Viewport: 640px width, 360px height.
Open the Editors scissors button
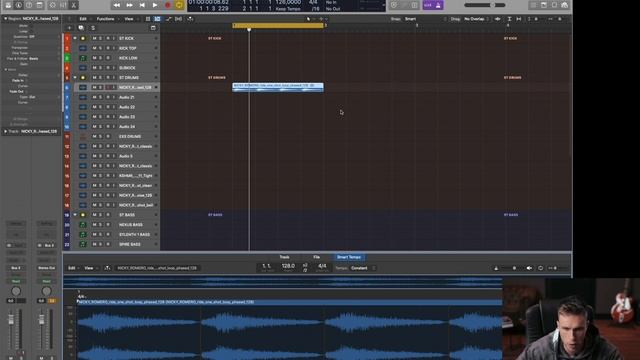point(74,5)
